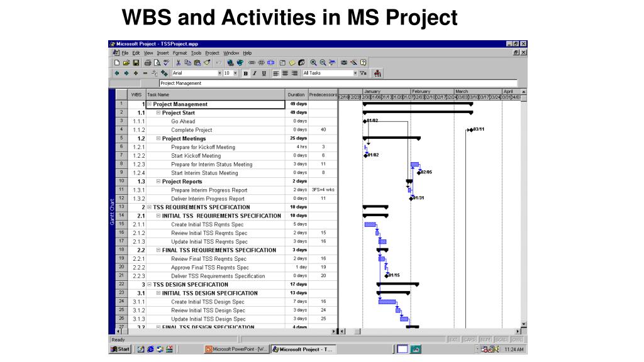Screen dimensions: 644x362
Task: Collapse the Project Meetings group
Action: click(x=158, y=139)
